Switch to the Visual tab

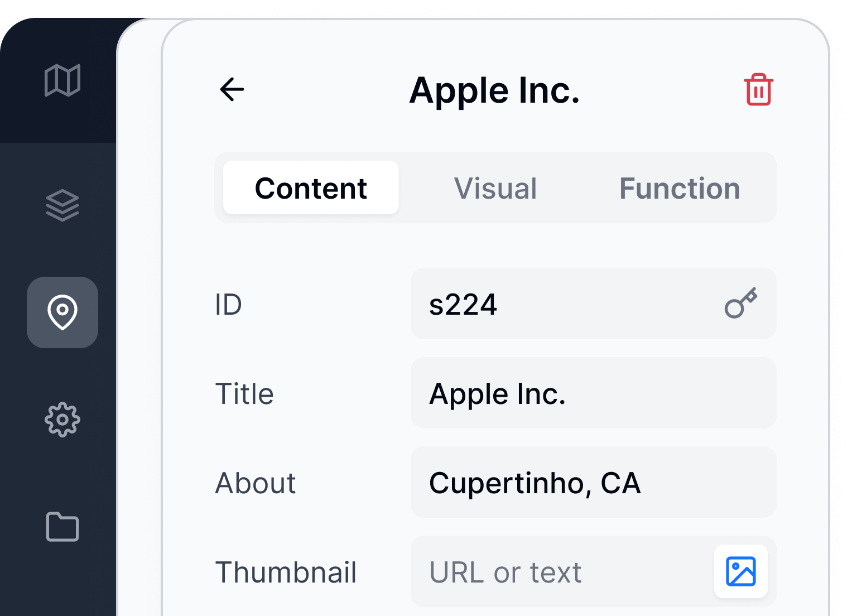point(495,188)
